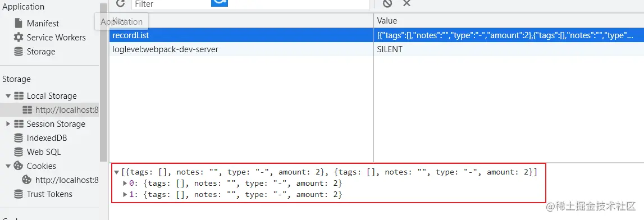Open IndexedDB in the sidebar
644x220 pixels.
pos(47,138)
